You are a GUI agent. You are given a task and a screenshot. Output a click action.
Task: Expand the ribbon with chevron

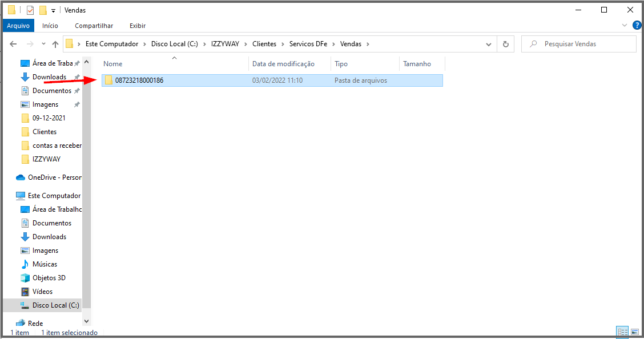[624, 26]
